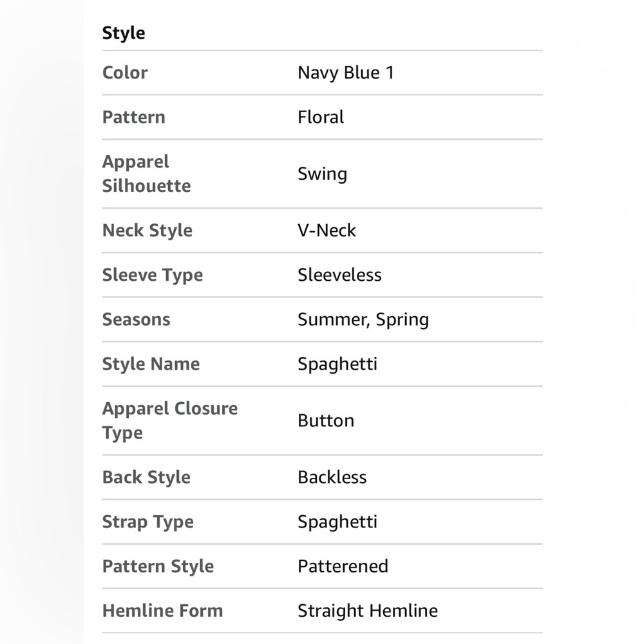Click the Apparel Closure Type label
This screenshot has width=644, height=644.
click(x=169, y=421)
